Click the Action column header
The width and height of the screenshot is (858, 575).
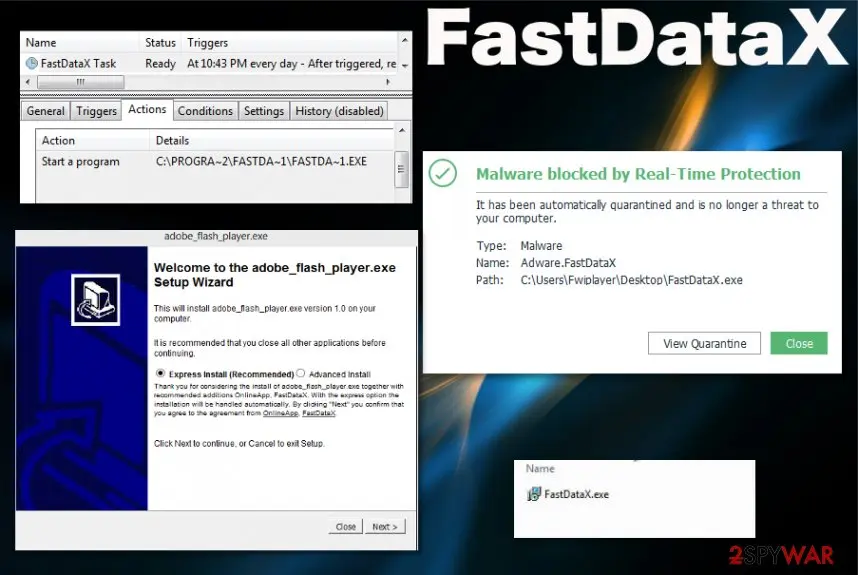click(x=92, y=141)
